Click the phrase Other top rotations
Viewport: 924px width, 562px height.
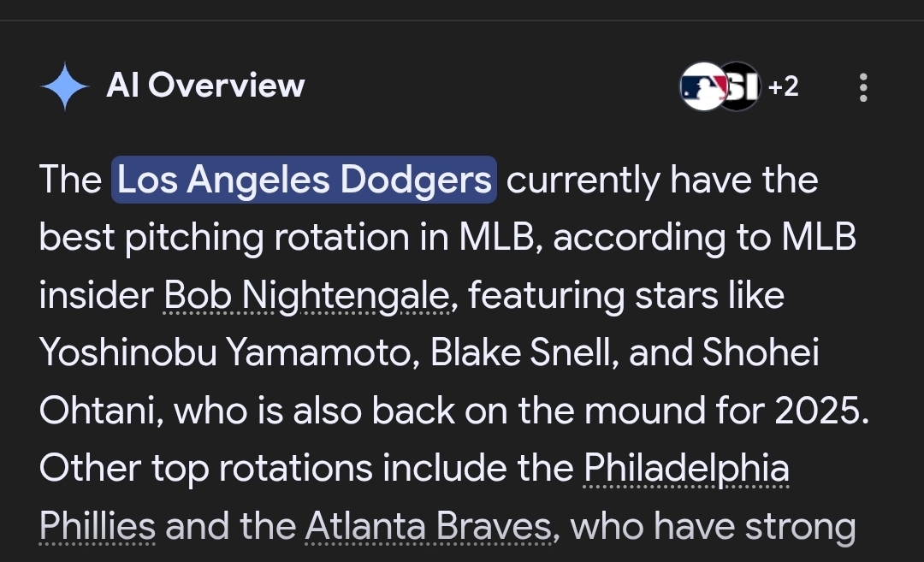(x=205, y=469)
